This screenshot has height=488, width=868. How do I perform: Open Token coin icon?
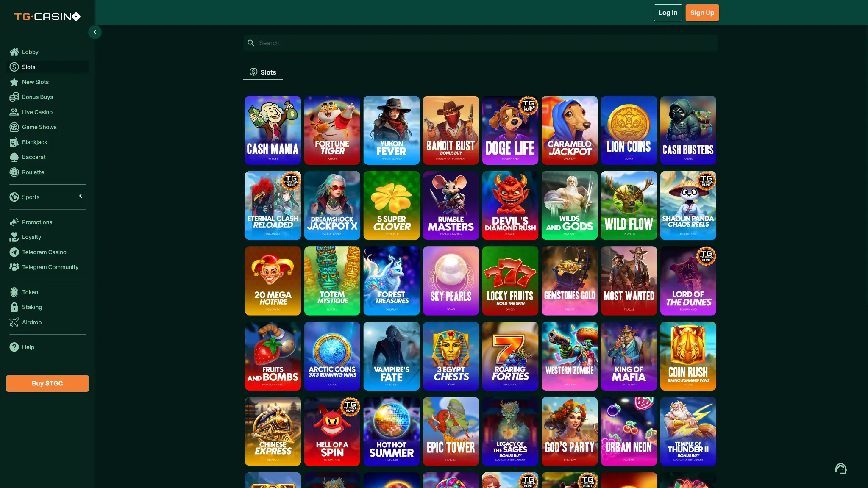click(x=14, y=292)
